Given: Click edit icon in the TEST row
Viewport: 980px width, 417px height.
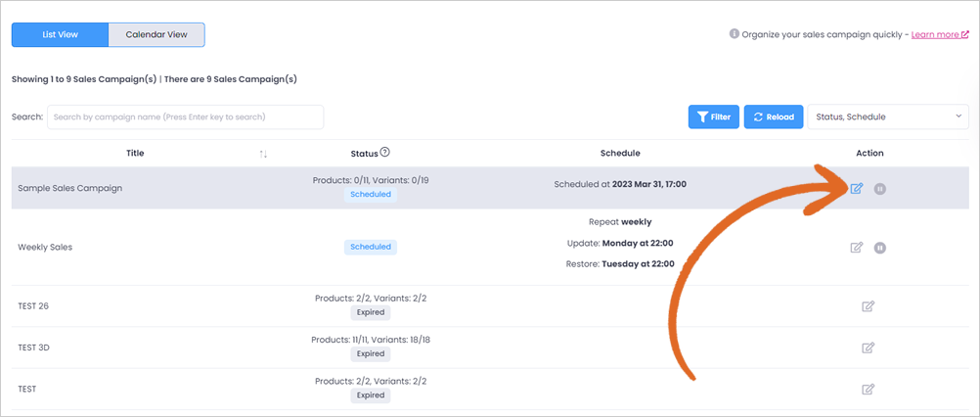Looking at the screenshot, I should tap(869, 389).
